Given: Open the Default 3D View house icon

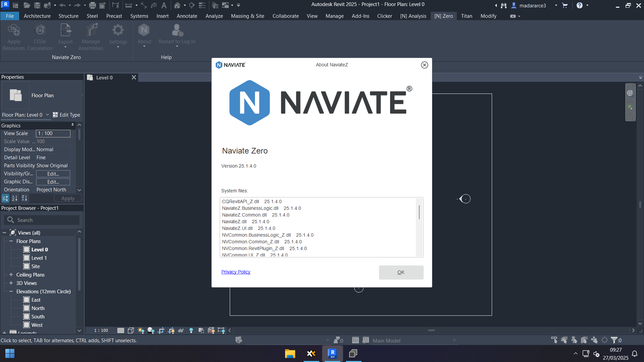Looking at the screenshot, I should click(x=177, y=5).
